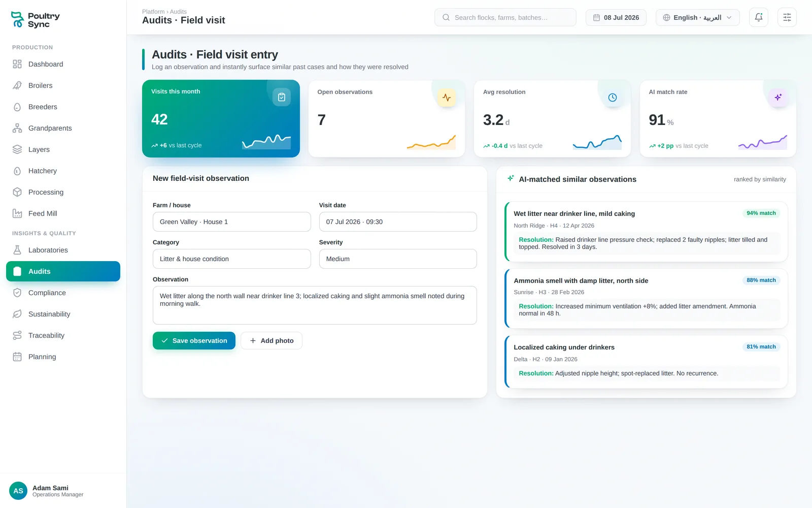Open the settings sliders icon in header
This screenshot has width=812, height=508.
point(787,17)
